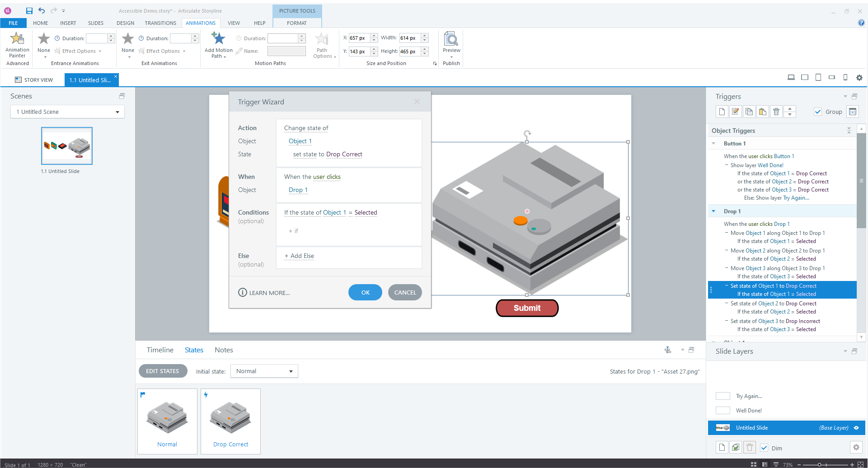The width and height of the screenshot is (868, 468).
Task: Open the STORY VIEW tab
Action: point(34,80)
